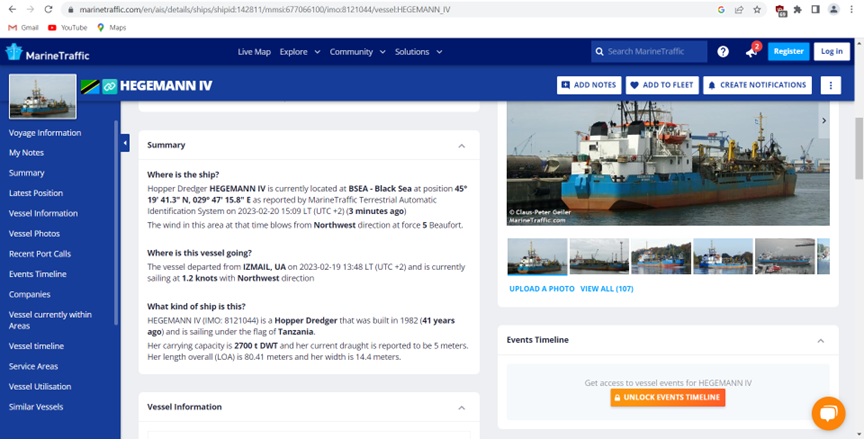Screen dimensions: 864x439
Task: Click the MarineTraffic logo
Action: click(x=47, y=53)
